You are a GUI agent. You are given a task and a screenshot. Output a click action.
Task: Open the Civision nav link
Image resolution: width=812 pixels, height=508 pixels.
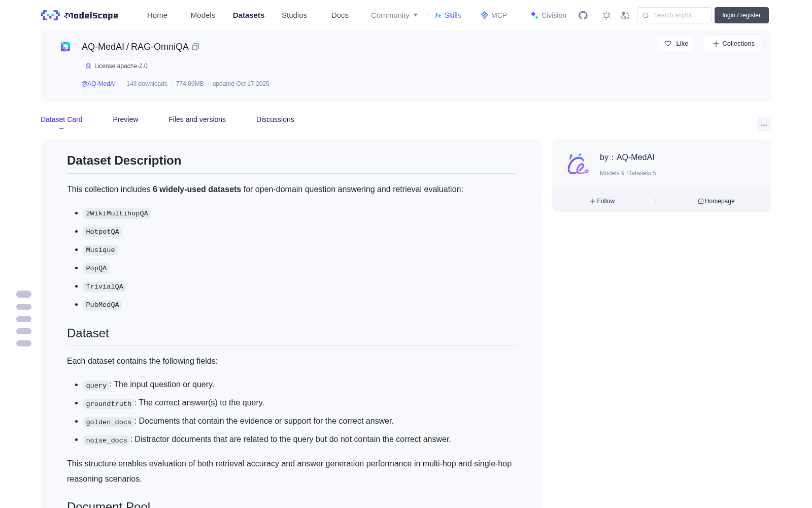(x=548, y=15)
